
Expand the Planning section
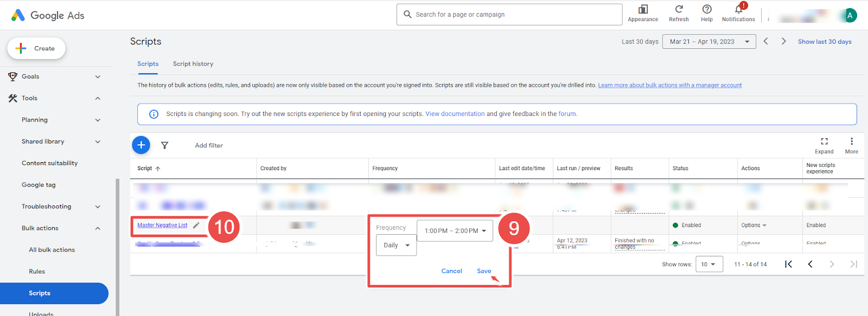pos(98,120)
